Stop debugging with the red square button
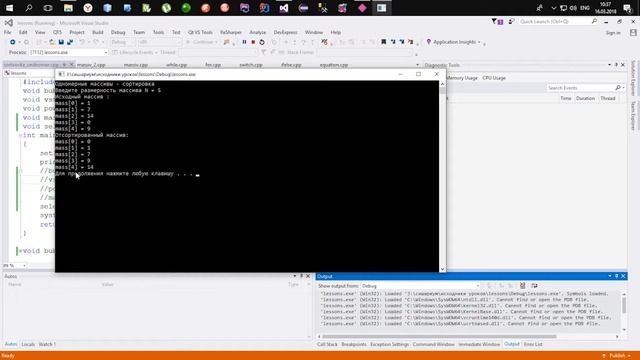The height and width of the screenshot is (360, 640). (x=253, y=42)
